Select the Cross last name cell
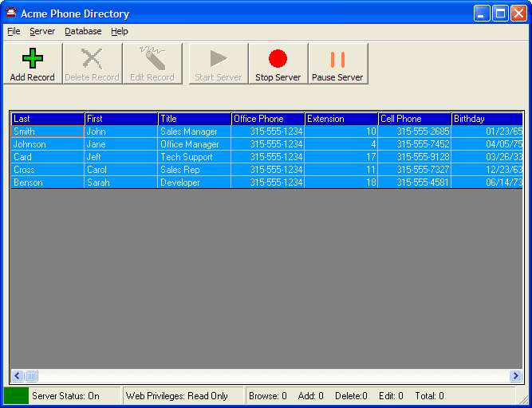 48,170
